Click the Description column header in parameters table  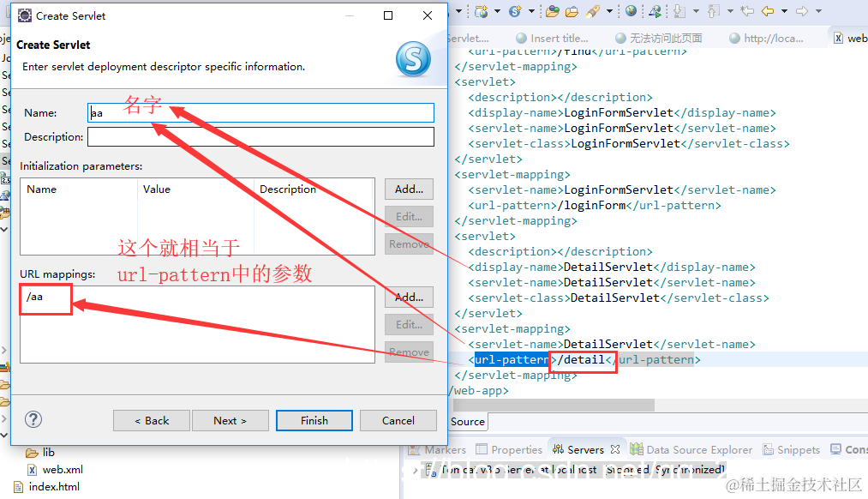(x=314, y=189)
